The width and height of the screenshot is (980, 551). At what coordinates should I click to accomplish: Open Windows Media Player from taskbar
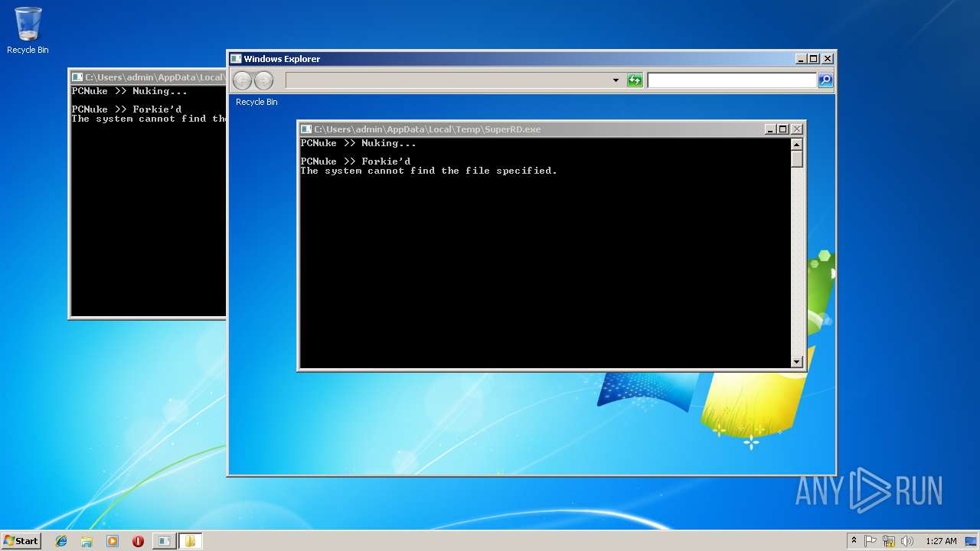click(x=113, y=541)
